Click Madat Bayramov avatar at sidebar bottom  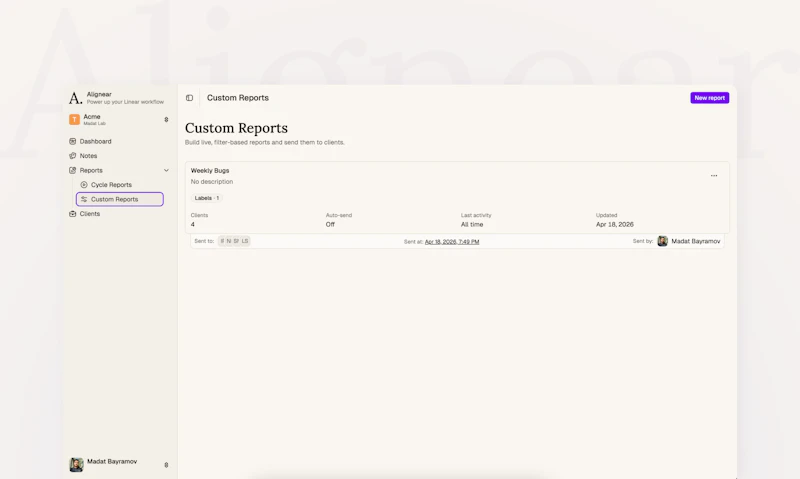pyautogui.click(x=76, y=465)
